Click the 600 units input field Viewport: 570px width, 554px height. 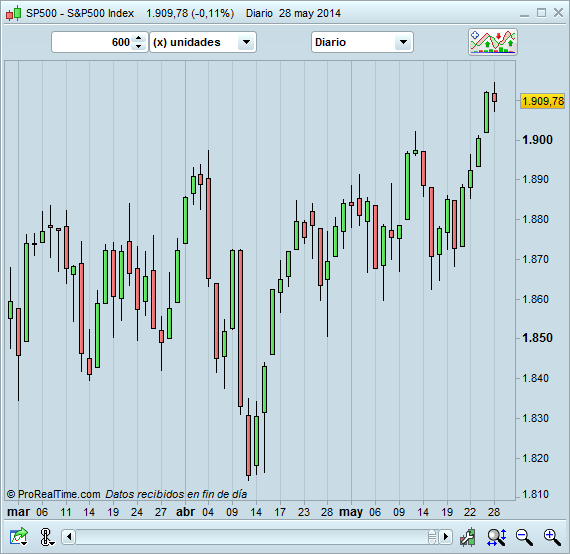tap(93, 42)
